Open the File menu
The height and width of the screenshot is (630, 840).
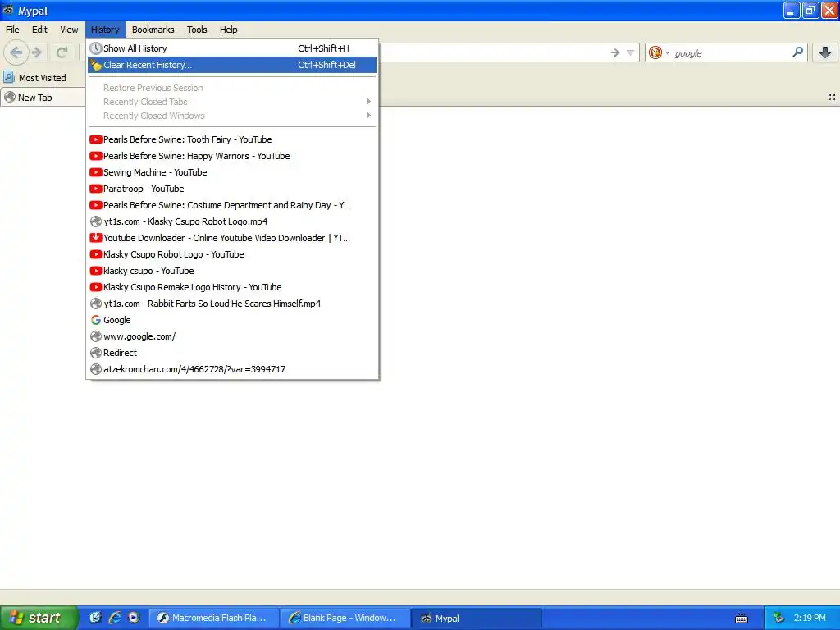click(x=12, y=30)
